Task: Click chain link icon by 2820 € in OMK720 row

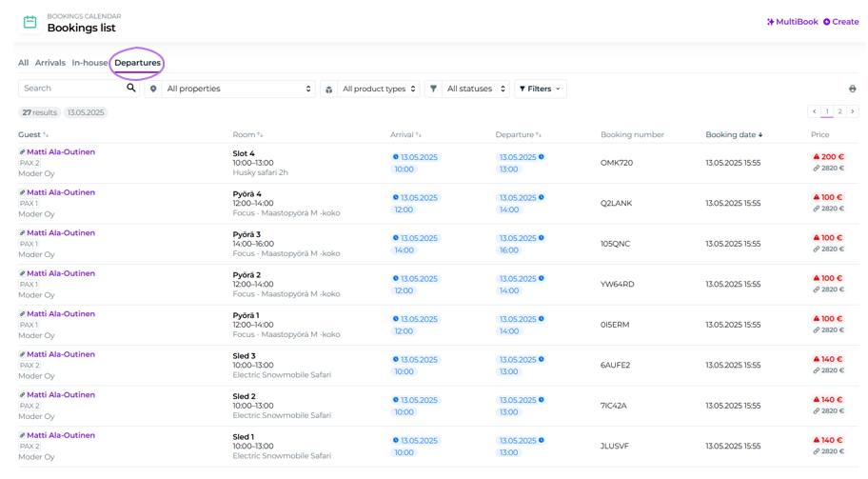Action: [816, 169]
